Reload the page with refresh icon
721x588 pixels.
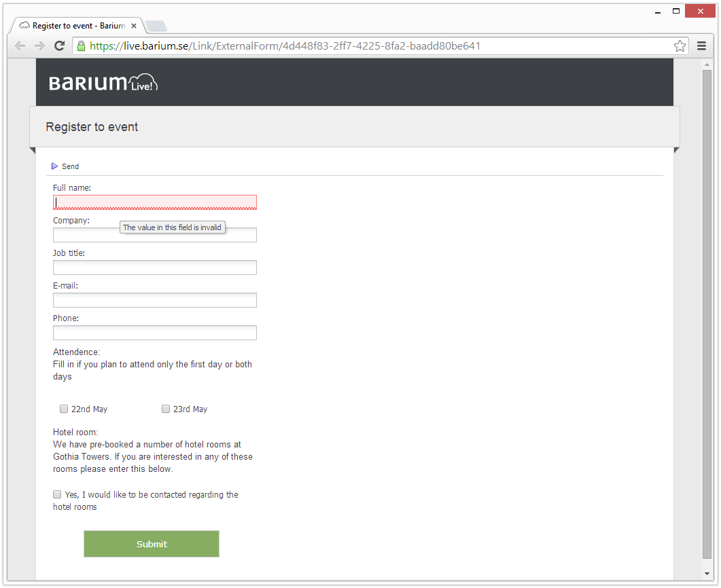click(x=59, y=46)
